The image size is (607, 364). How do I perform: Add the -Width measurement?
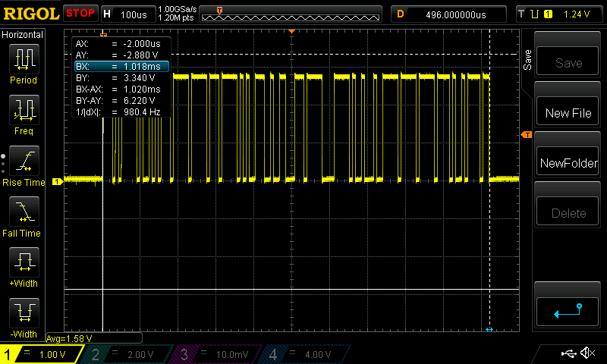pyautogui.click(x=24, y=314)
